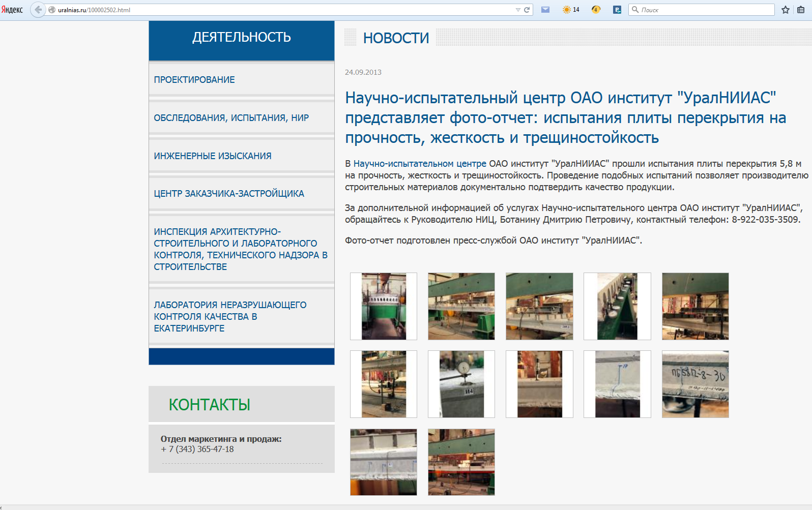The image size is (812, 510).
Task: Open last thumbnail in third photo row
Action: point(461,462)
